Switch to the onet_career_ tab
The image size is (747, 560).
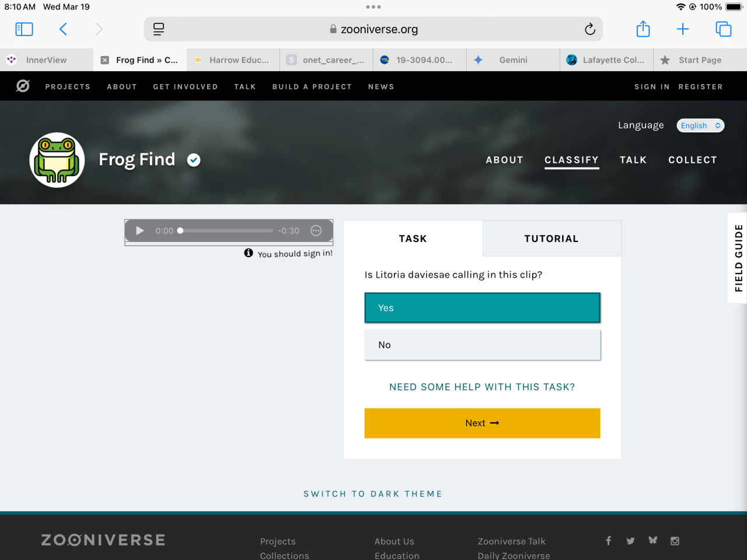pyautogui.click(x=327, y=60)
